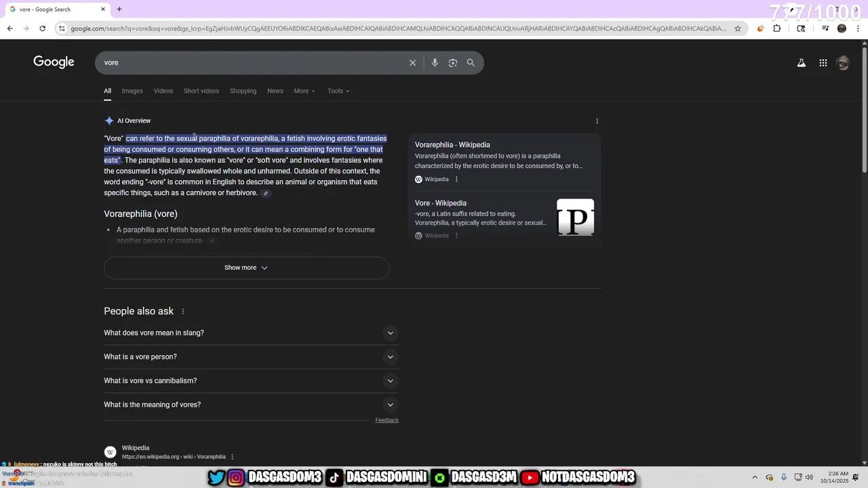
Task: Open network settings in system tray
Action: click(x=798, y=477)
